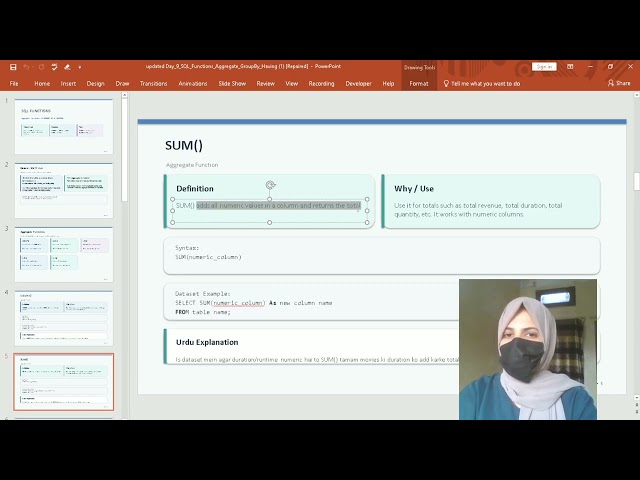640x480 pixels.
Task: Click the Why / Use heading
Action: 413,189
